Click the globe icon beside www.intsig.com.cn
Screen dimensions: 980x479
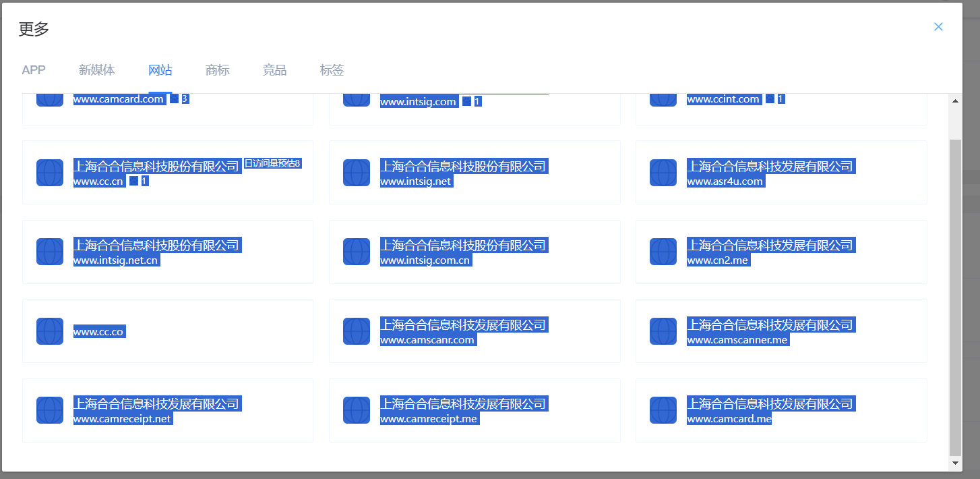(357, 252)
